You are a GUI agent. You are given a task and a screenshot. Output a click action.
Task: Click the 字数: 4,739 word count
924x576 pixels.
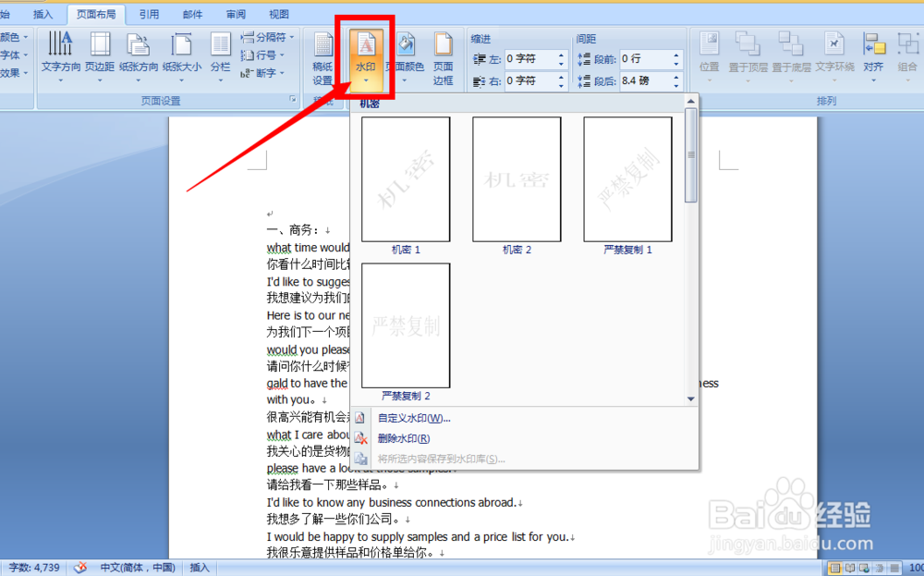pos(34,567)
